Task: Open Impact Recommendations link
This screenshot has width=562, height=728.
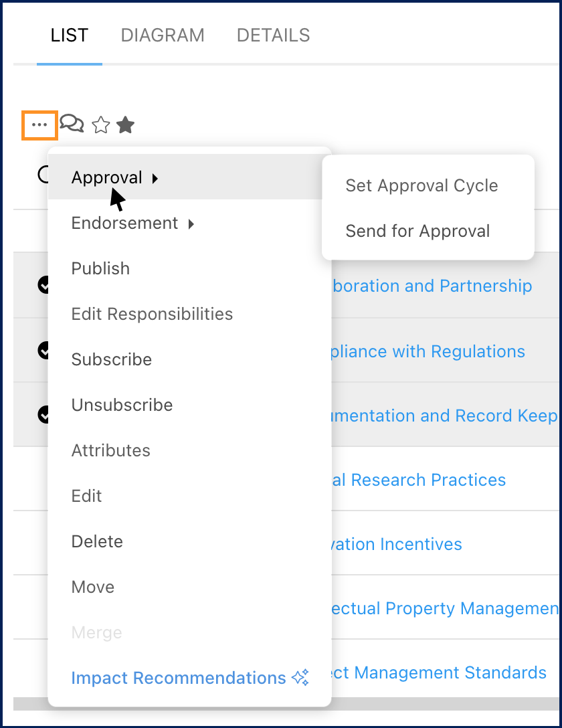Action: 178,678
